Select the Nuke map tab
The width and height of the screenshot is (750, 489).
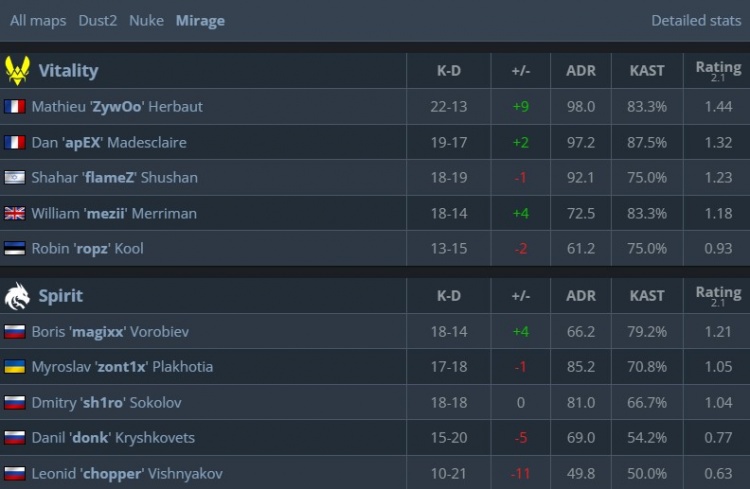(x=146, y=20)
